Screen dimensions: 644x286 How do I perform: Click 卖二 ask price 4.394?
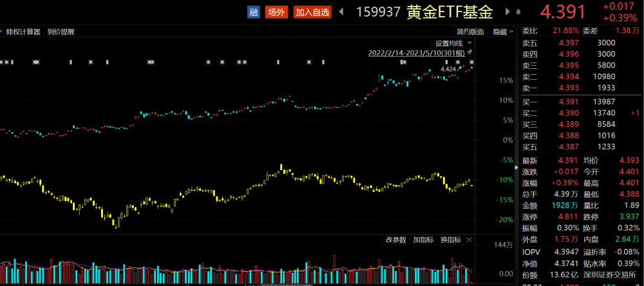tap(569, 77)
